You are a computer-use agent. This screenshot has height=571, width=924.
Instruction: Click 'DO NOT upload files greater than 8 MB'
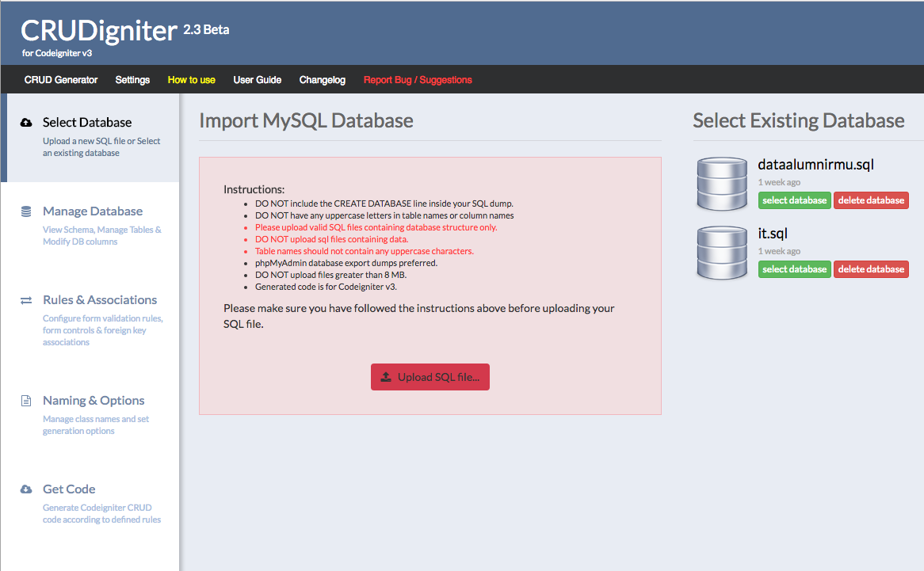point(330,275)
